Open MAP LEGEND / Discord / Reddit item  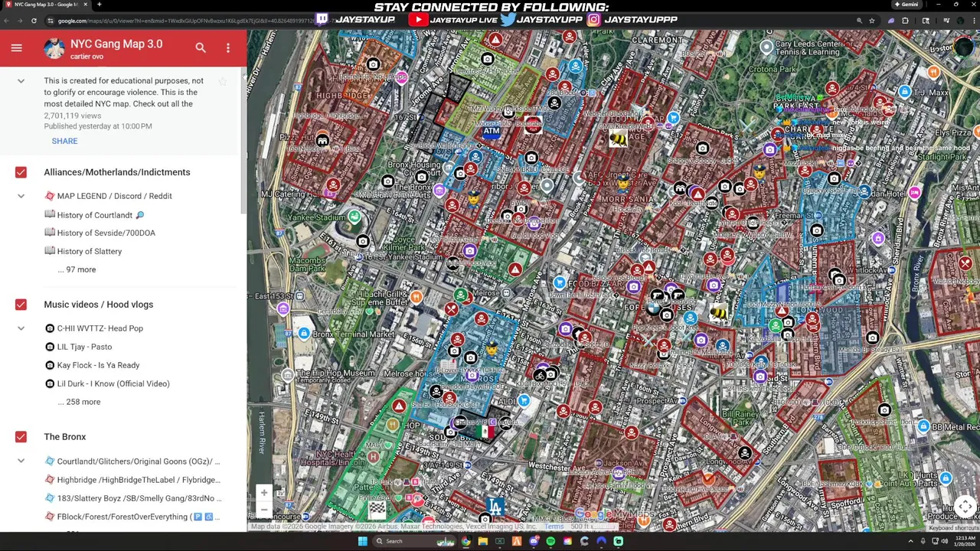pyautogui.click(x=108, y=196)
